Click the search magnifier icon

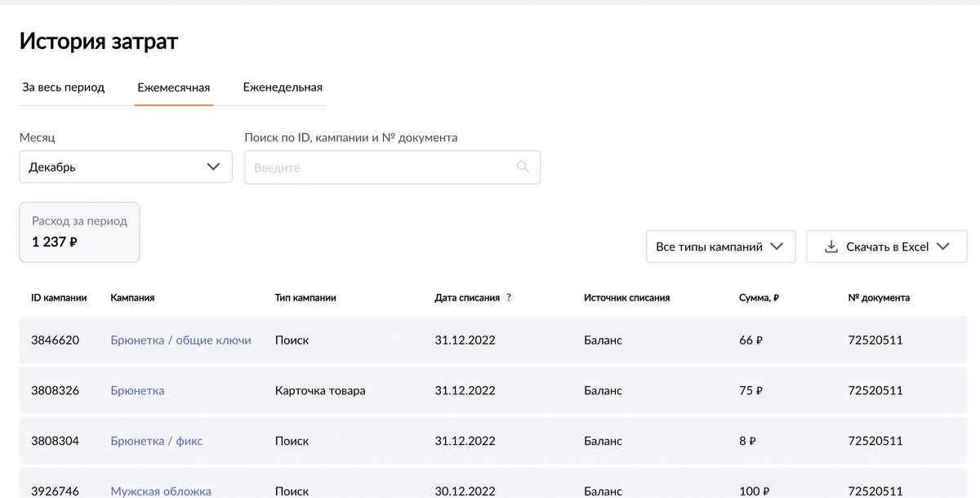[x=523, y=167]
